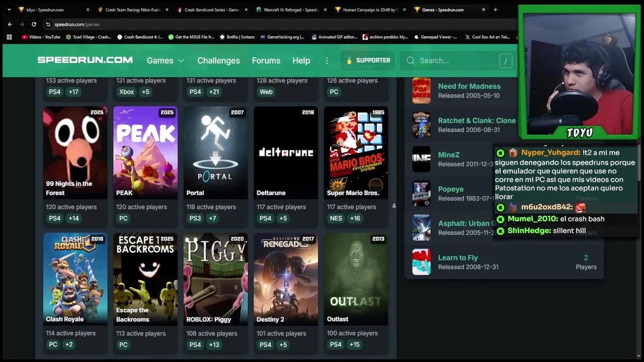
Task: Open the tab search dropdown arrow
Action: point(9,10)
